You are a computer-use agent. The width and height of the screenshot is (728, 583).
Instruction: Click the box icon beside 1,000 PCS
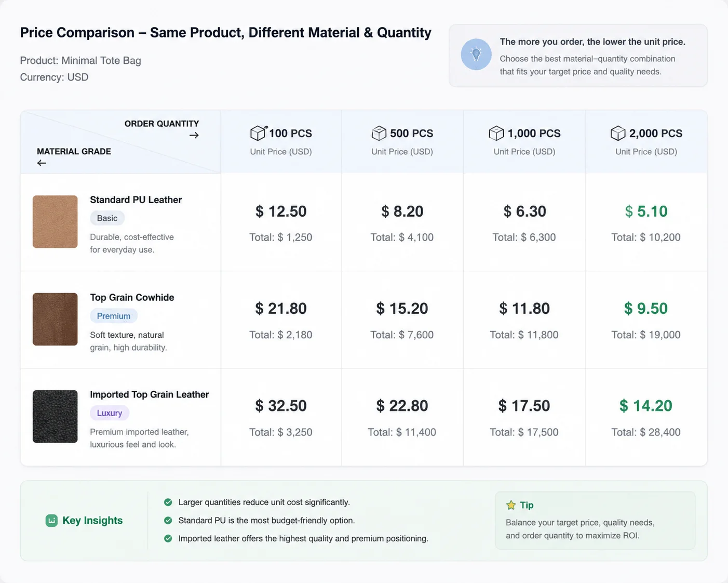tap(496, 134)
